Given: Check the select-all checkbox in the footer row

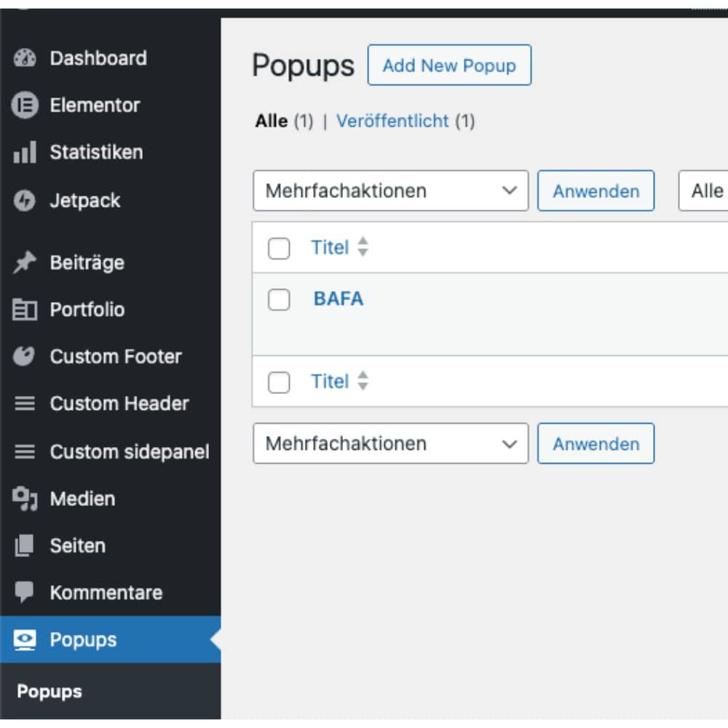Looking at the screenshot, I should tap(279, 381).
